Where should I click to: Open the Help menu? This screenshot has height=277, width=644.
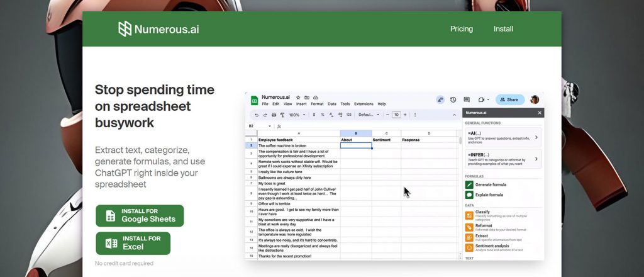382,104
